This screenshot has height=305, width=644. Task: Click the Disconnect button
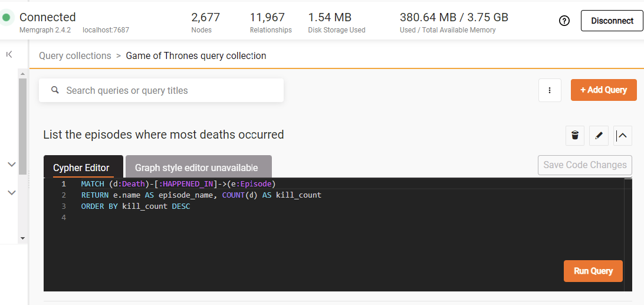(612, 21)
